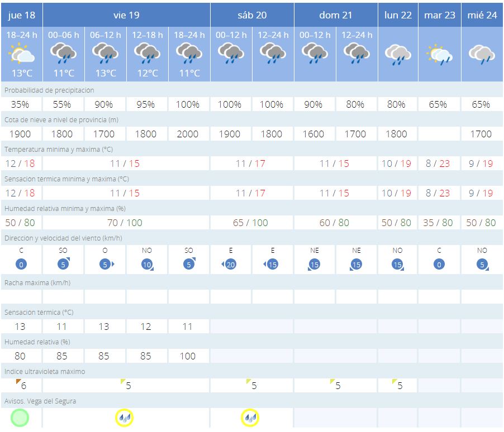Open the yellow rain warning for sáb 20

pos(250,417)
